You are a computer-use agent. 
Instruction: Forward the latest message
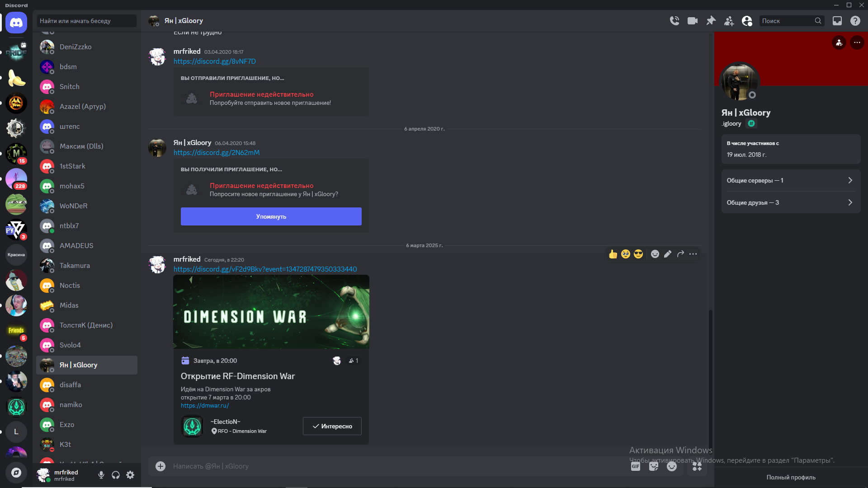coord(680,254)
